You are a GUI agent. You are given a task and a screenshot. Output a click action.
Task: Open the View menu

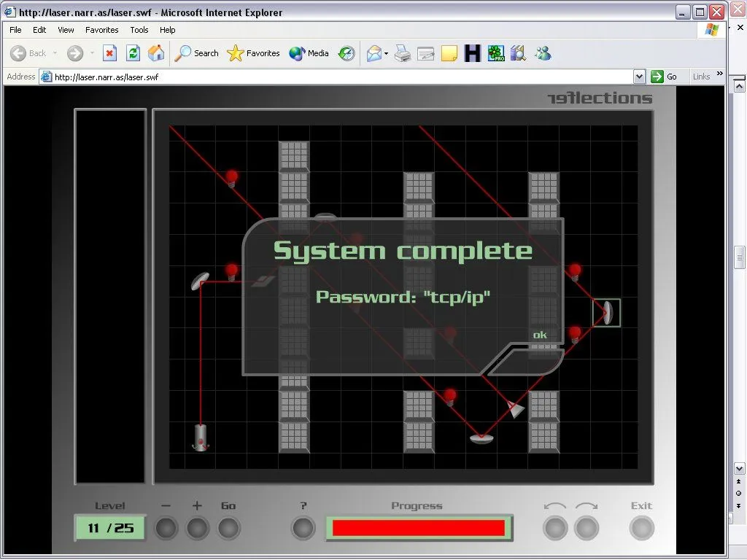[66, 30]
